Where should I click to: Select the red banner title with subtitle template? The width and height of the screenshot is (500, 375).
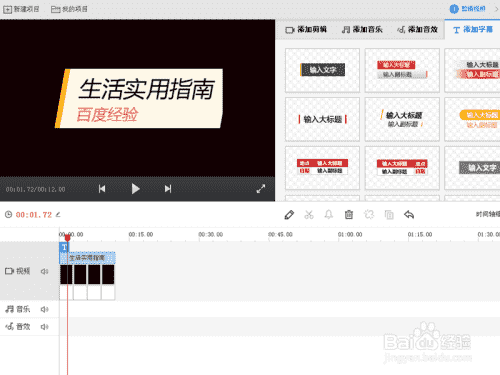pyautogui.click(x=402, y=70)
